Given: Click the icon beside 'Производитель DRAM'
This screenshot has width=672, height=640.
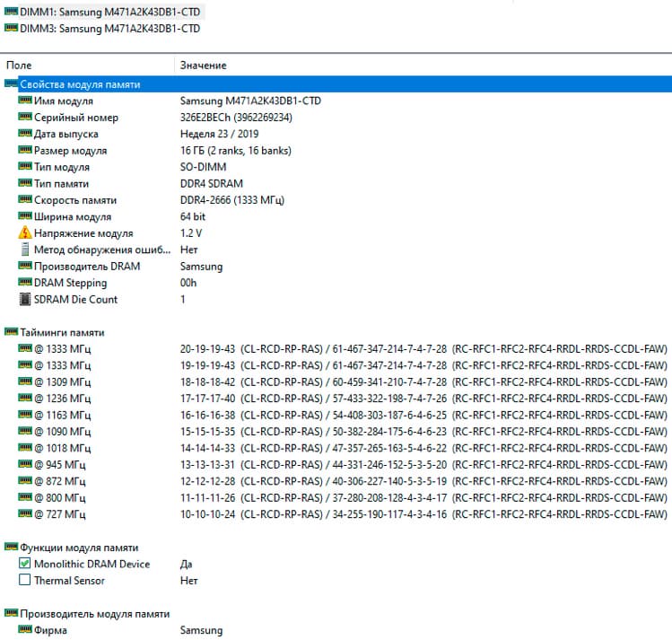Looking at the screenshot, I should (25, 266).
